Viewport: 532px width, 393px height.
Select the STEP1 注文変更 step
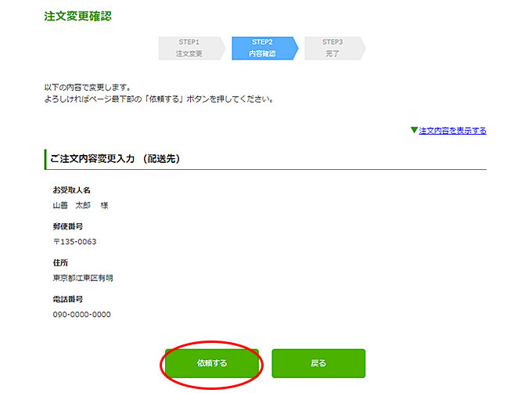(189, 48)
